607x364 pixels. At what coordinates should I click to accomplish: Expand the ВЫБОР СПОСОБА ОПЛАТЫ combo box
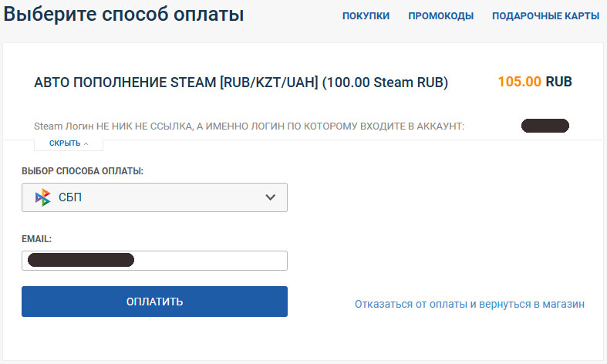pyautogui.click(x=154, y=197)
